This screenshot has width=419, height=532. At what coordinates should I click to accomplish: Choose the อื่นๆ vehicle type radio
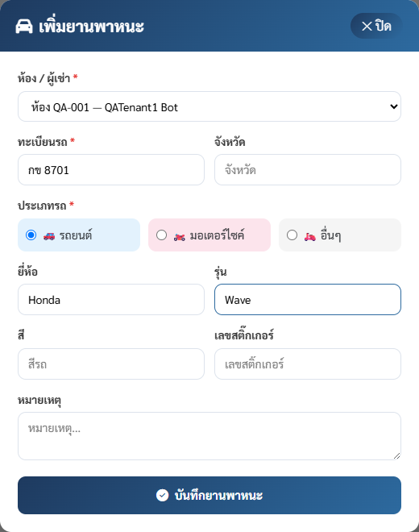tap(292, 235)
